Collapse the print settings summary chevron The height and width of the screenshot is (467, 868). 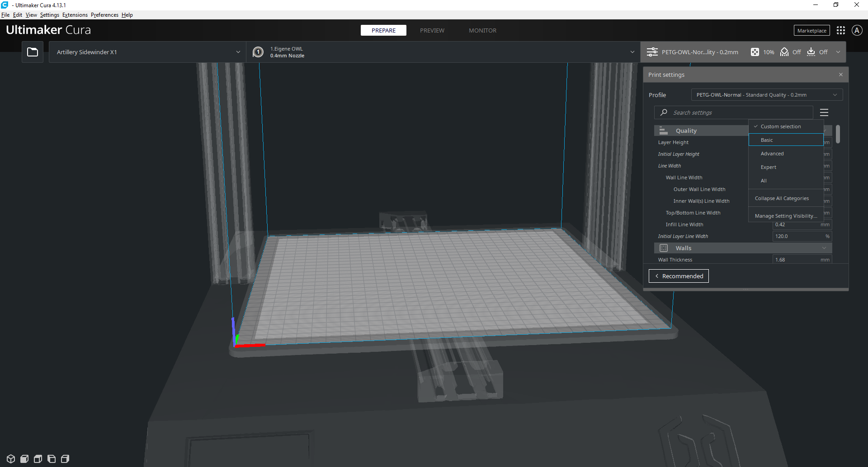point(838,52)
